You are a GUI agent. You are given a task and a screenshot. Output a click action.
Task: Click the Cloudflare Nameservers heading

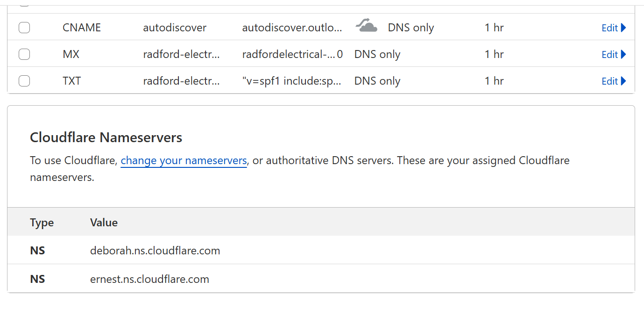coord(106,137)
